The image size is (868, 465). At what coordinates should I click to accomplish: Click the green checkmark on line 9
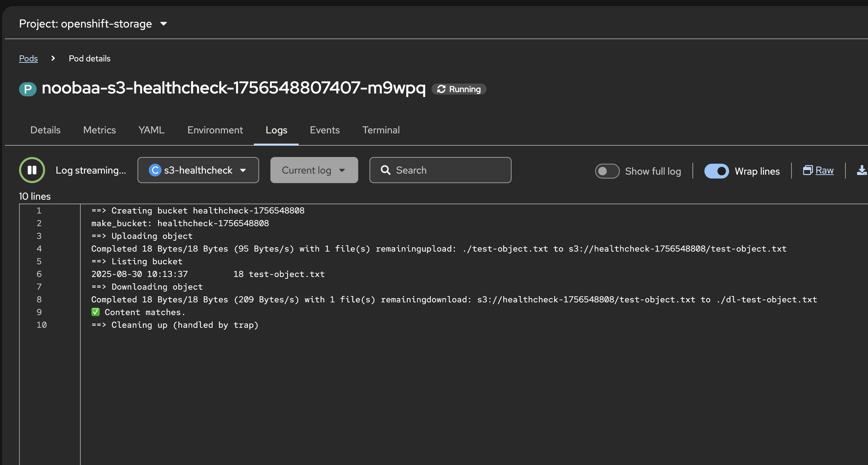click(96, 312)
